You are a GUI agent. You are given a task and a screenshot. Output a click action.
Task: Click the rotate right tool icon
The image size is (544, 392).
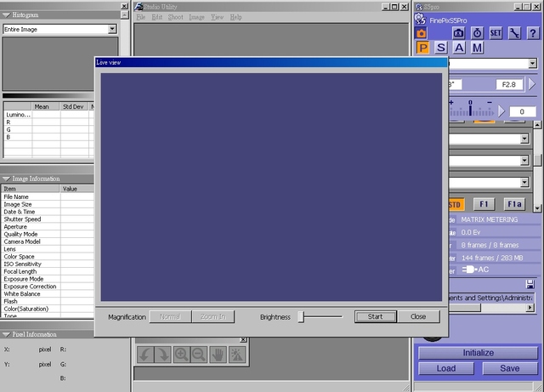point(163,355)
